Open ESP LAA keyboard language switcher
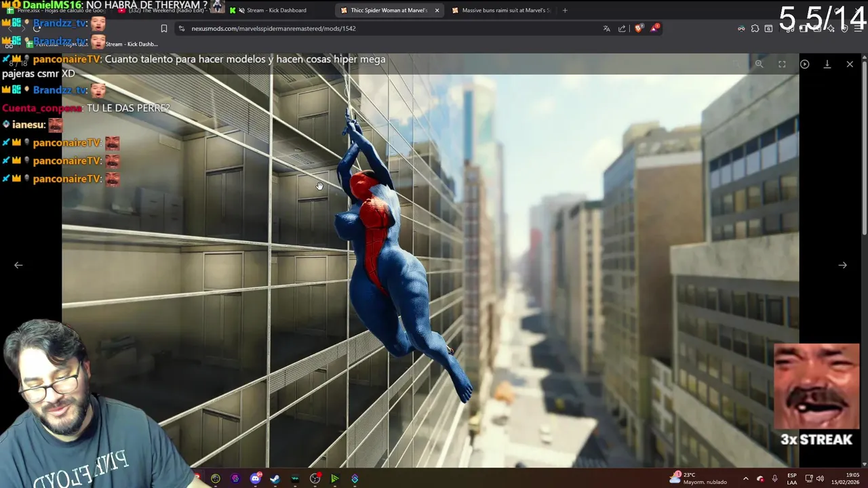Screen dimensions: 868x488 tap(792, 479)
